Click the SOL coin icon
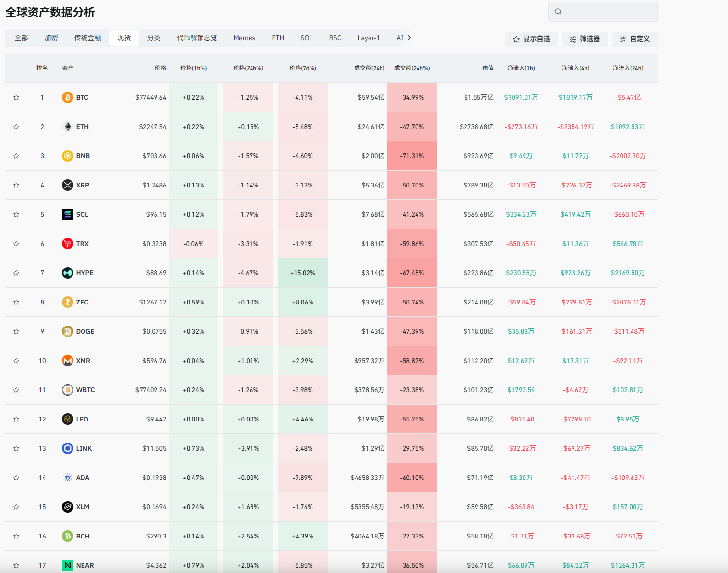The image size is (728, 573). coord(68,214)
